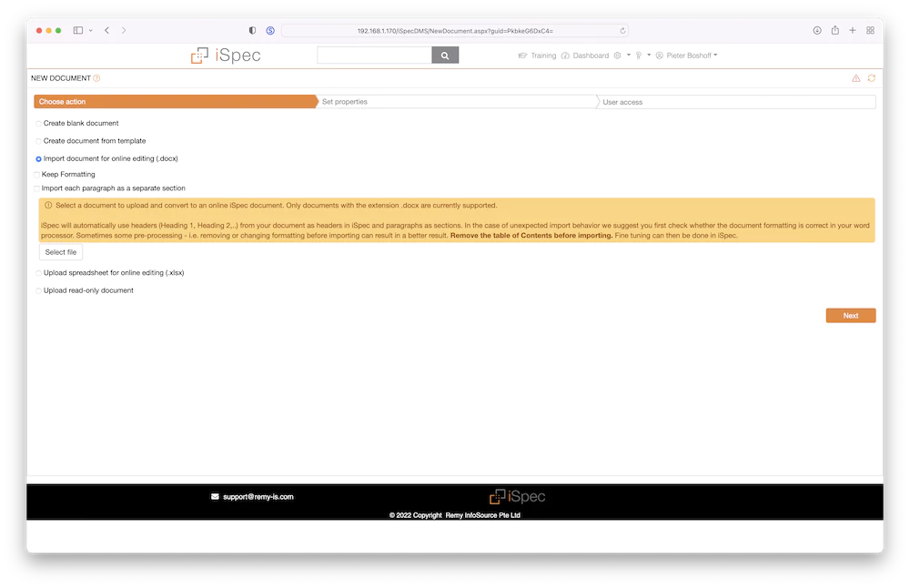Image resolution: width=910 pixels, height=588 pixels.
Task: Open the Dashboard link
Action: pos(591,56)
